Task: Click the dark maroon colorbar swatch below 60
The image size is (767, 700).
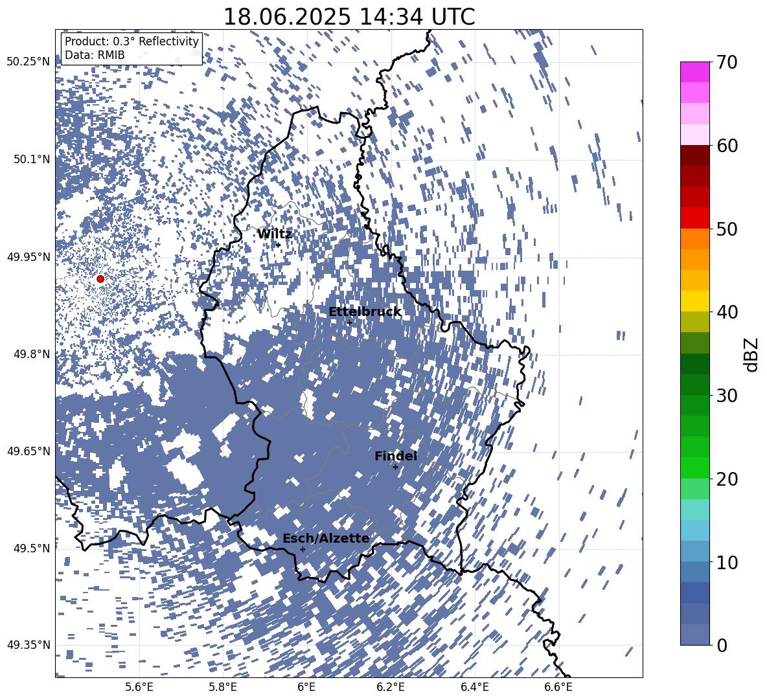Action: [x=694, y=155]
